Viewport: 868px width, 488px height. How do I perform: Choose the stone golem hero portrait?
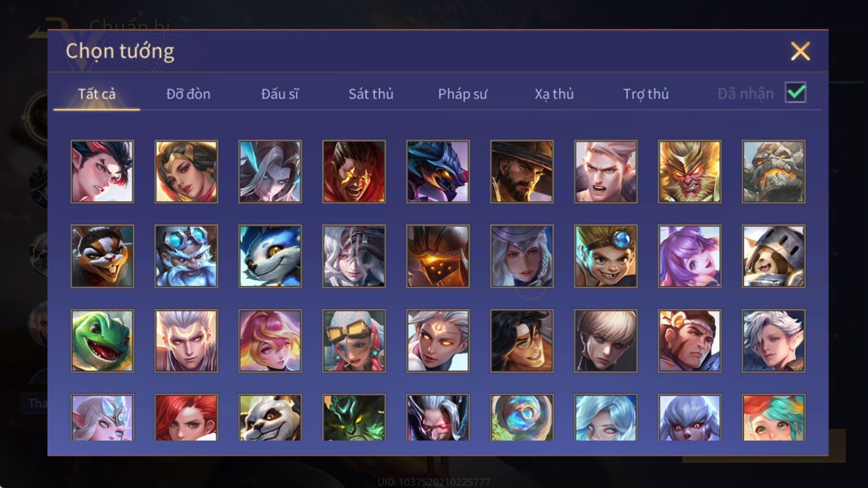774,171
